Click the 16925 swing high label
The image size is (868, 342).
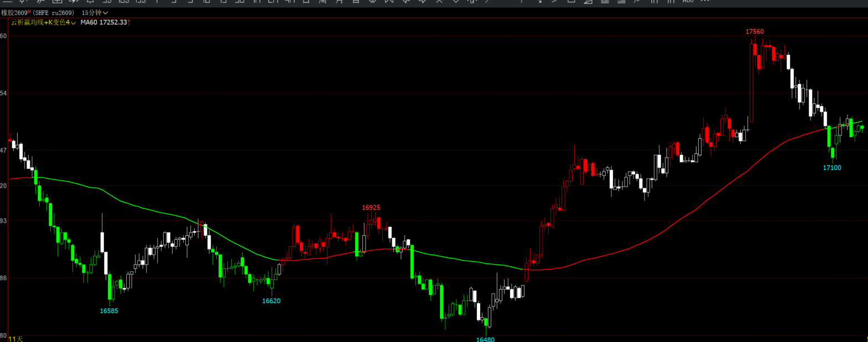click(371, 208)
